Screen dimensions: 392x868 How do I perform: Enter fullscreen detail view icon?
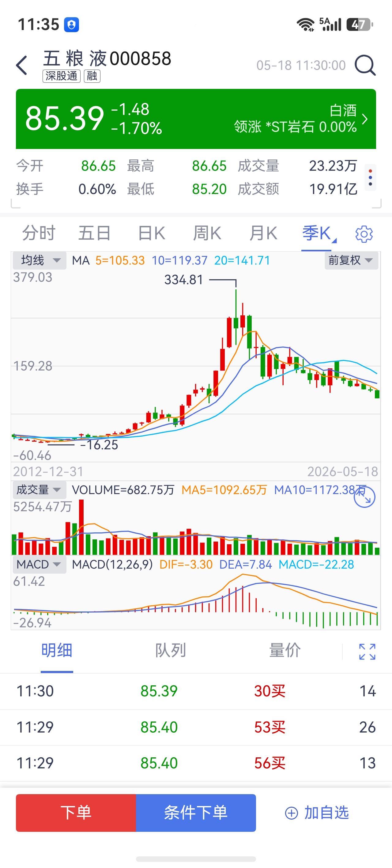click(x=367, y=651)
